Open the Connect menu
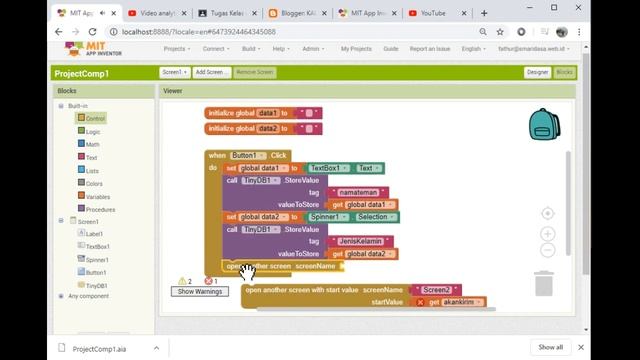 pos(216,49)
